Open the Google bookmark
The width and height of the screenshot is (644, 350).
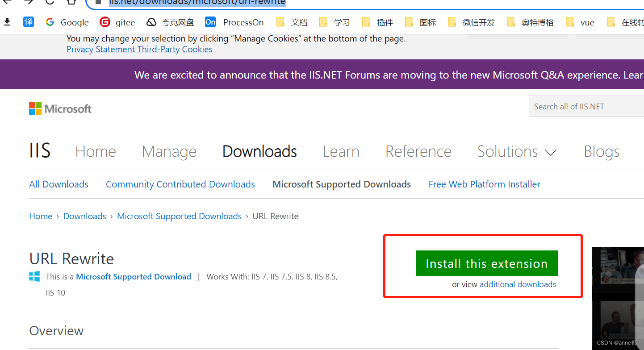point(67,22)
